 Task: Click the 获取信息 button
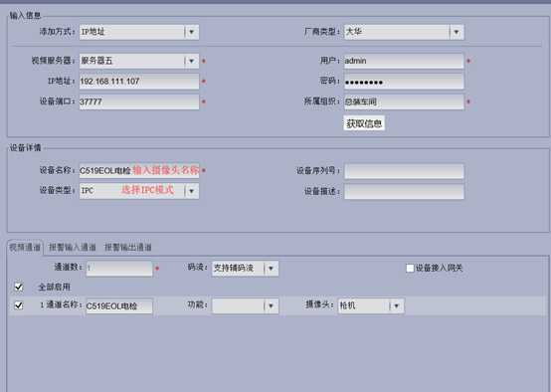pos(364,123)
